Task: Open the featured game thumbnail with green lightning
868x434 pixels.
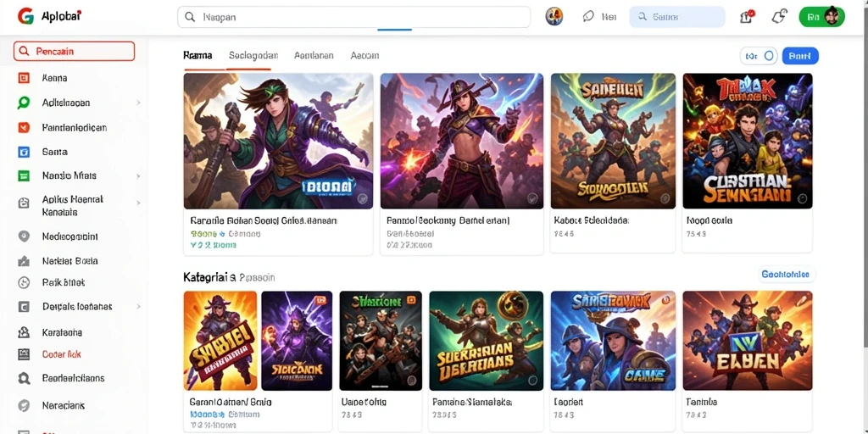Action: coord(614,141)
